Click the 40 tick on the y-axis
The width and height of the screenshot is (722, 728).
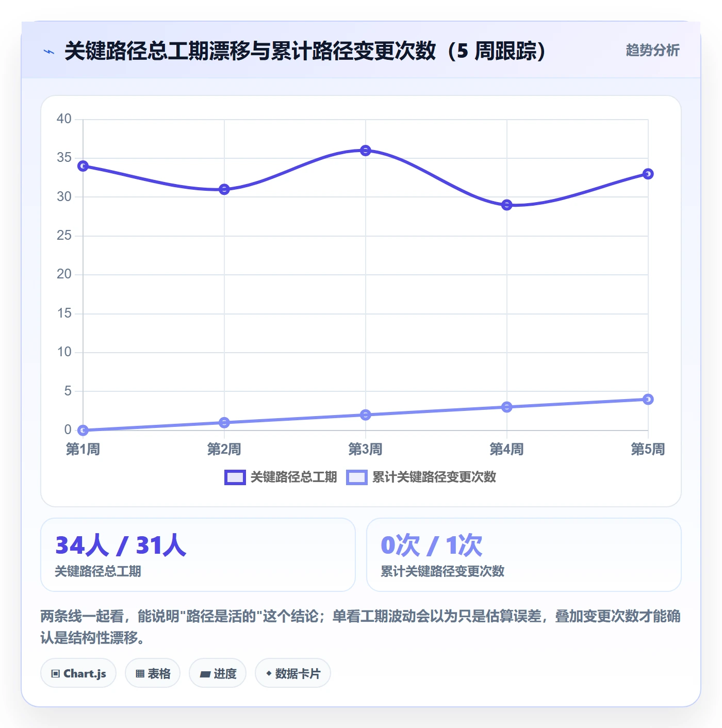[x=64, y=119]
